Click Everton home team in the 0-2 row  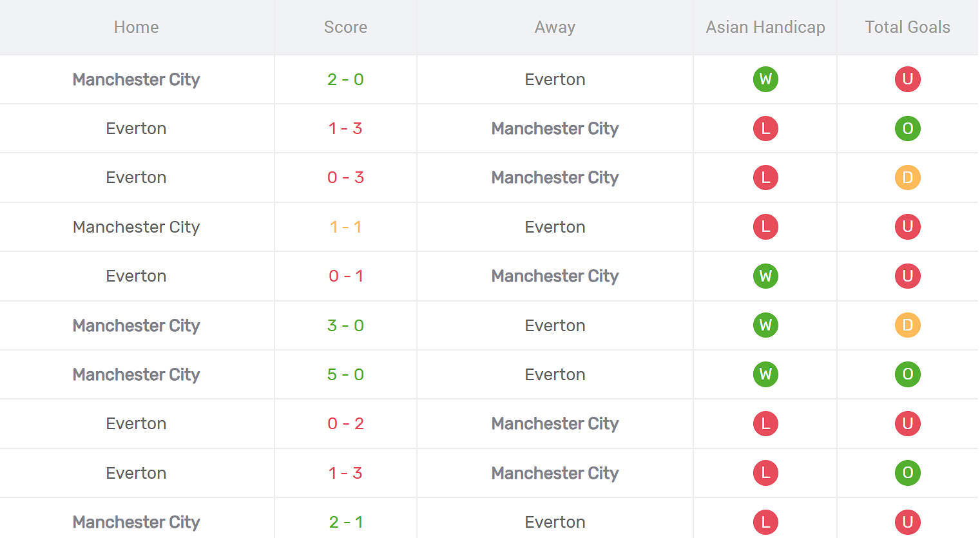[136, 423]
